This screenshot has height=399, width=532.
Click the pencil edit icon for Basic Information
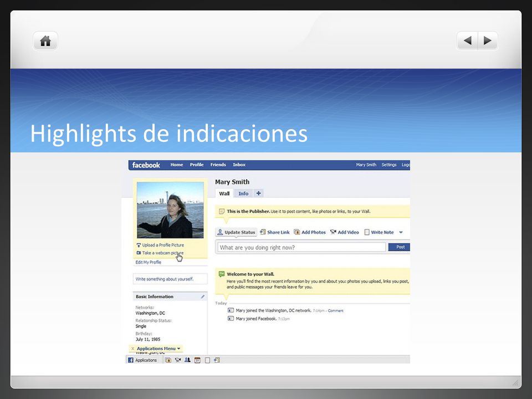tap(203, 296)
